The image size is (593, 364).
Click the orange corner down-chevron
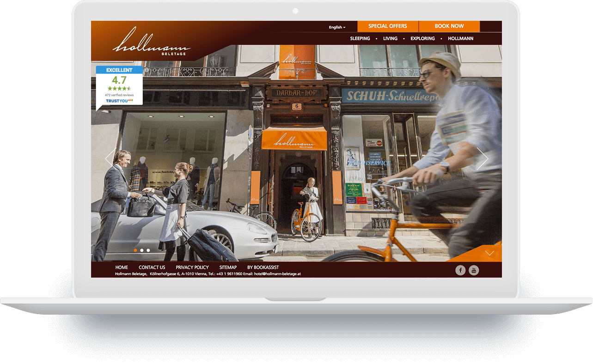pos(490,253)
